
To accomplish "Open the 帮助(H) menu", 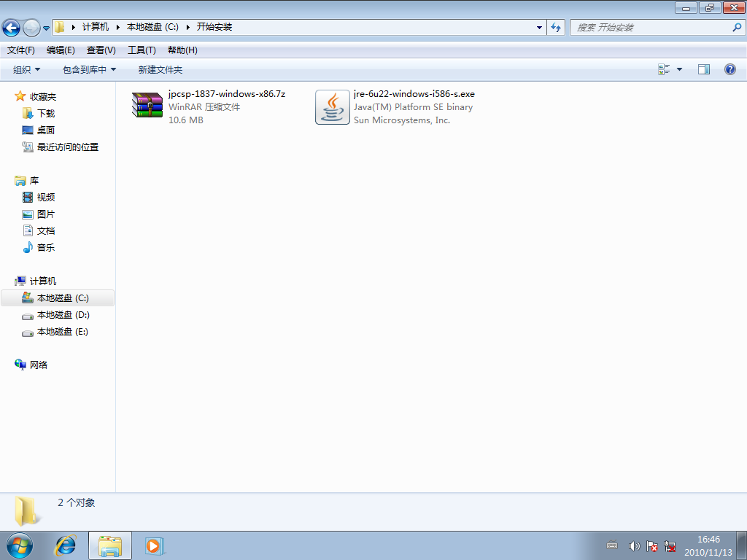I will click(x=182, y=50).
